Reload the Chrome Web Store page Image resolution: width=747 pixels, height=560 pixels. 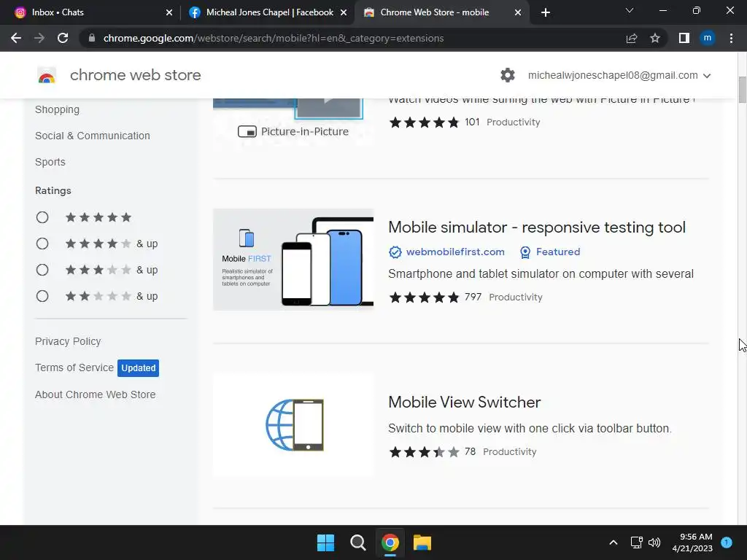[x=63, y=38]
